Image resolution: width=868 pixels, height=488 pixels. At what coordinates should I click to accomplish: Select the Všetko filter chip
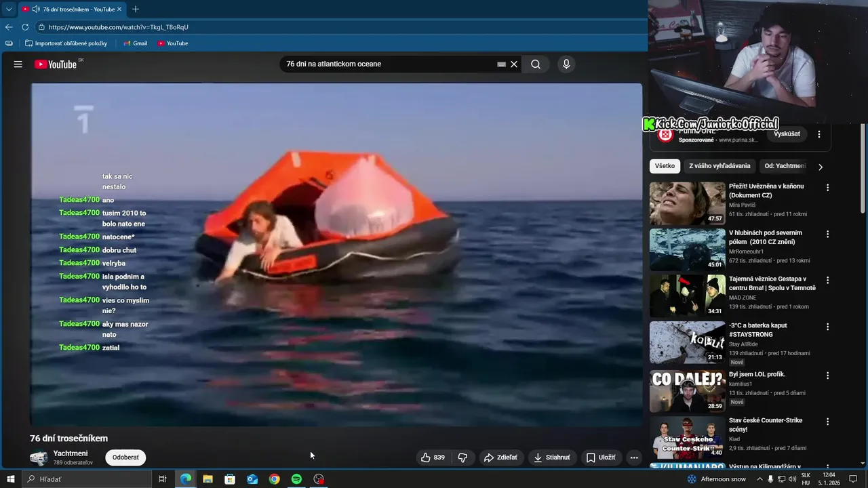[x=665, y=166]
